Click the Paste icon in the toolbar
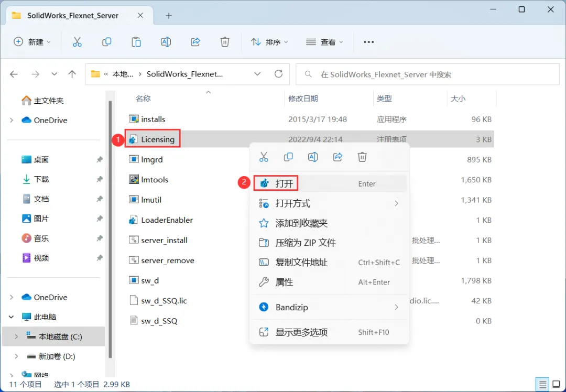Screen dimensions: 566x392 pos(136,42)
